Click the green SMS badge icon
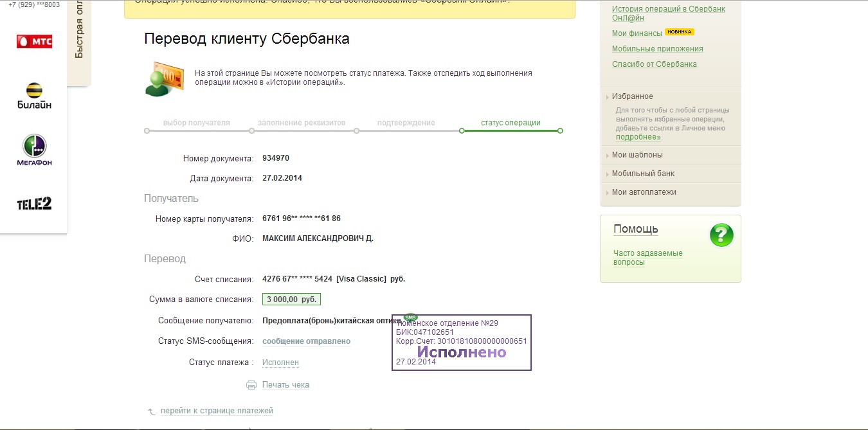Screen dimensions: 868x430 (x=410, y=317)
